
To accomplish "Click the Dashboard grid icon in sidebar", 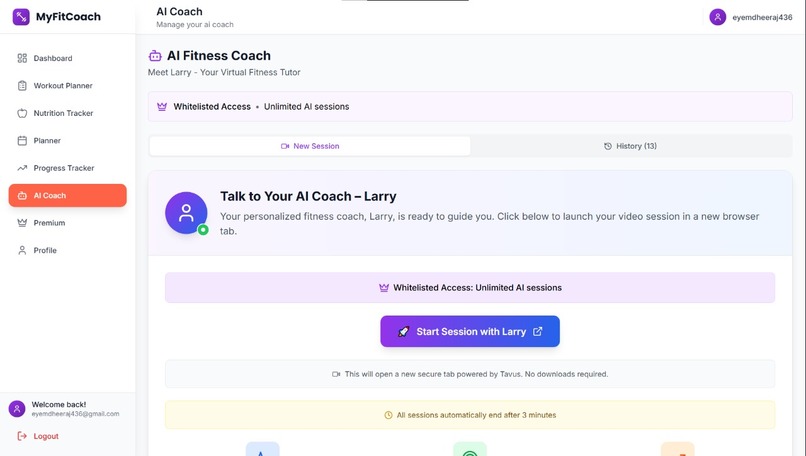I will pos(22,58).
